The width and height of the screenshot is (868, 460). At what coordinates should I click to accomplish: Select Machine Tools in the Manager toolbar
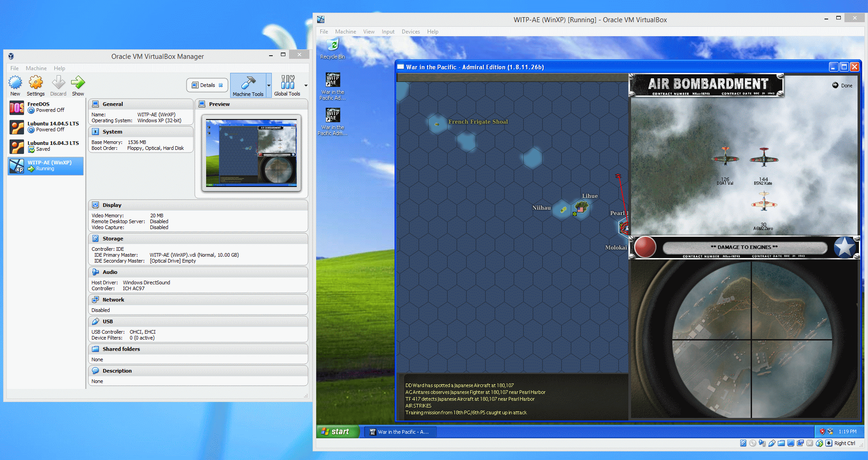point(248,86)
